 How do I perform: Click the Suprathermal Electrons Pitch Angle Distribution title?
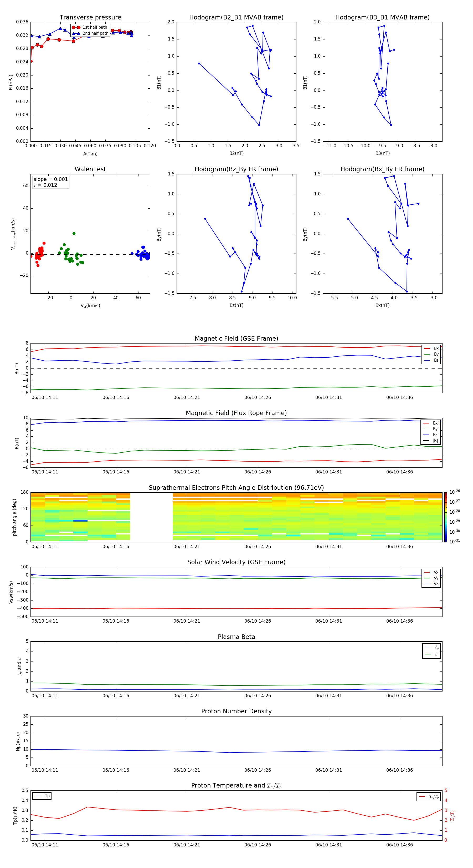pos(236,488)
